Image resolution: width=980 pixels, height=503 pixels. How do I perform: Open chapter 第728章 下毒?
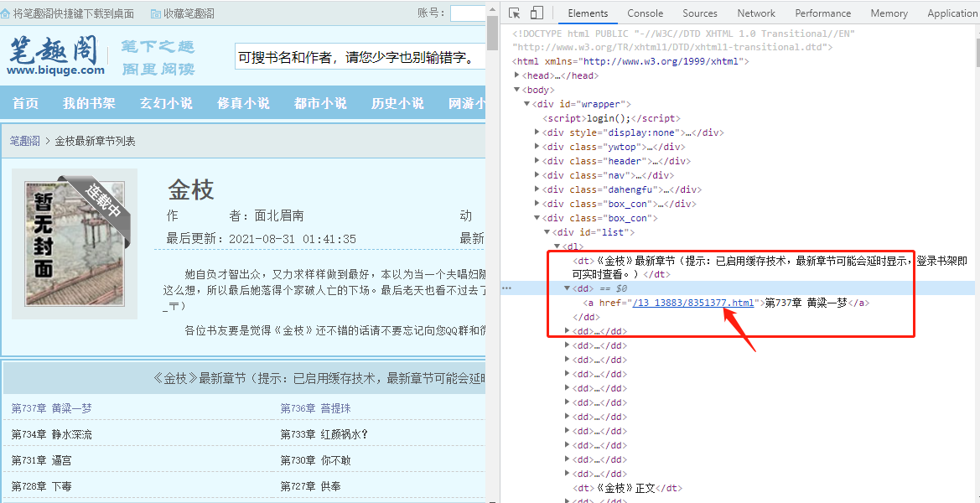(x=41, y=486)
